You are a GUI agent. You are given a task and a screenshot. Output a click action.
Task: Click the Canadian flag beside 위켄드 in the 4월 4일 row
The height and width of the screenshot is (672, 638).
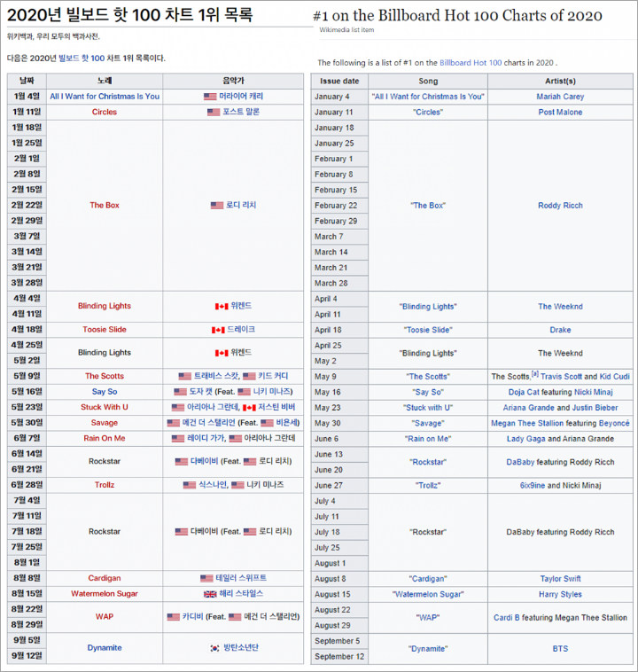222,306
